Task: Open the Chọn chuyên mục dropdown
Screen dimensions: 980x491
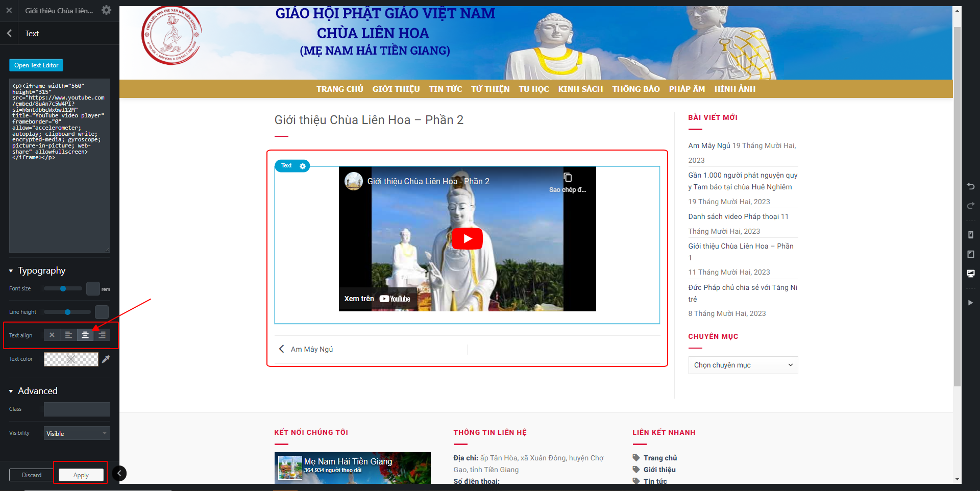Action: pos(743,365)
